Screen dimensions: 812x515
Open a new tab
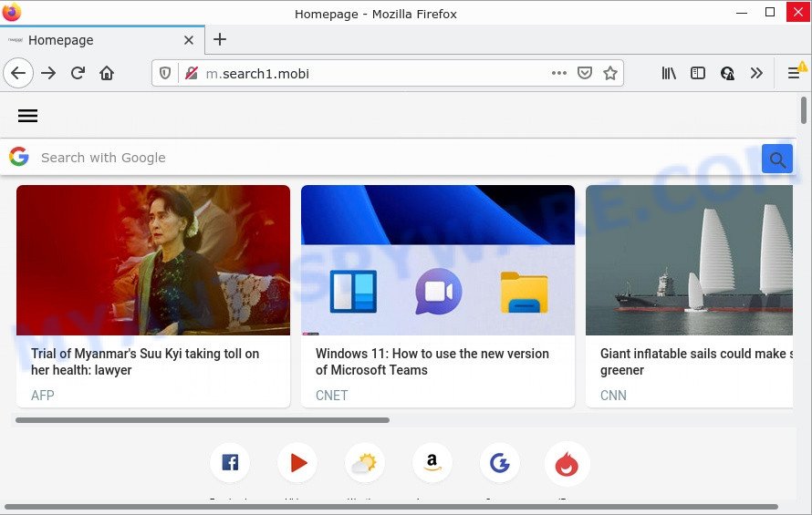pyautogui.click(x=220, y=39)
